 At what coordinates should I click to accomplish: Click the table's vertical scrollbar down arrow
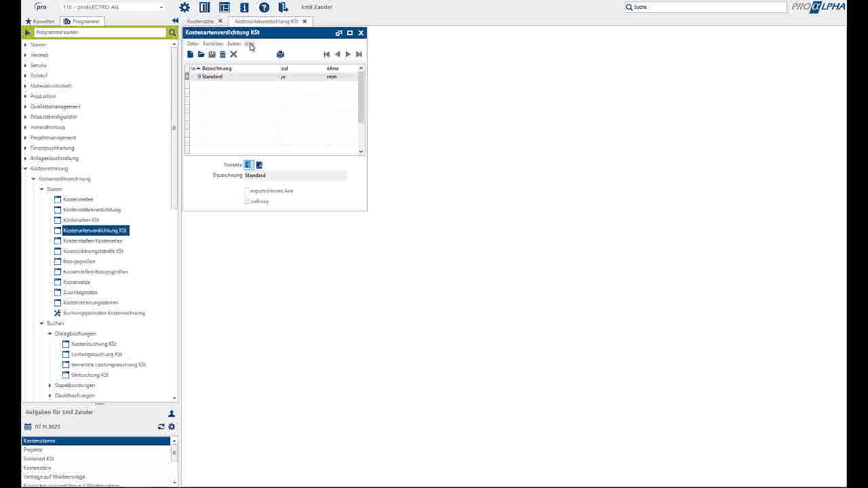(361, 151)
